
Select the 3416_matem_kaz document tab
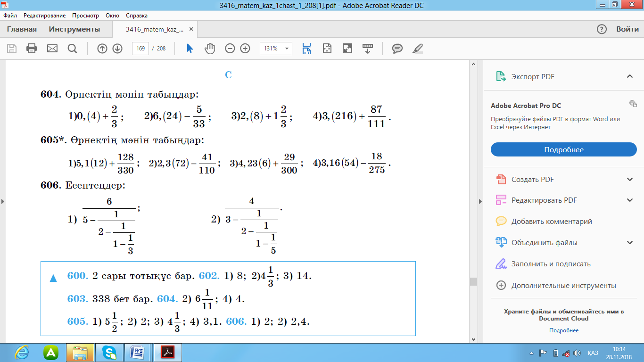155,29
